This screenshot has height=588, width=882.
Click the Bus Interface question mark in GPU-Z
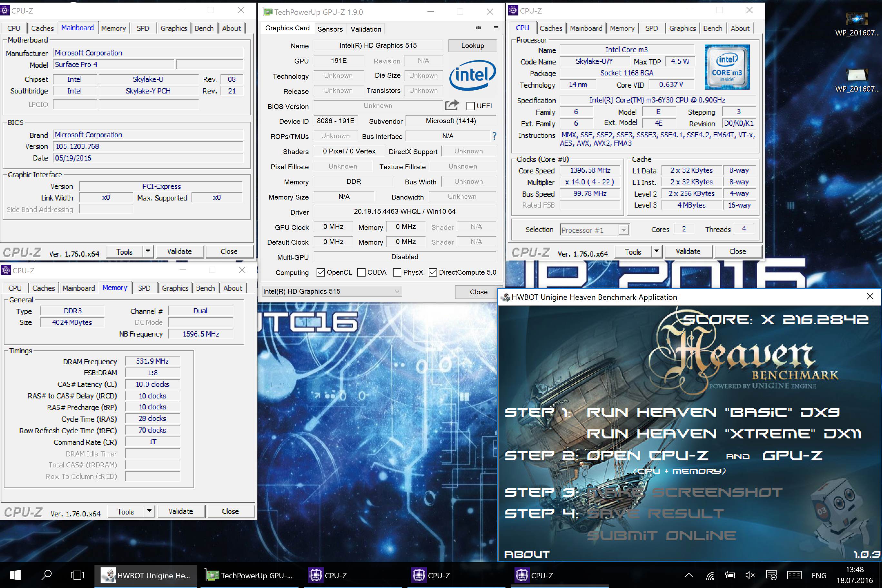[x=494, y=136]
